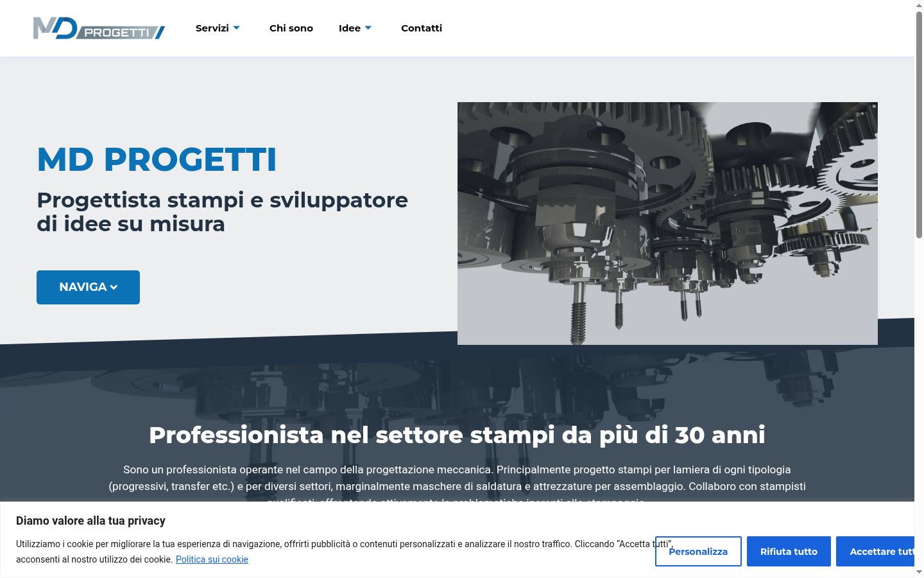Open the Politica sui cookie link

coord(212,559)
